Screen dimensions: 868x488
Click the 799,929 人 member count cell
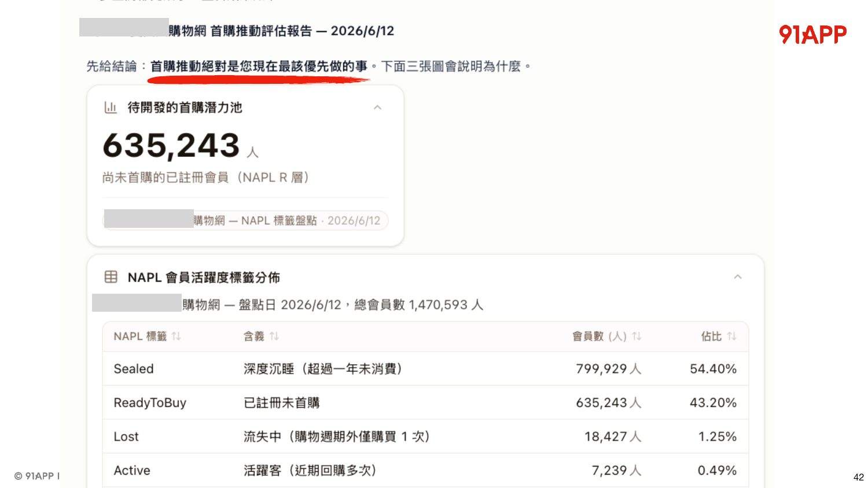click(x=609, y=369)
